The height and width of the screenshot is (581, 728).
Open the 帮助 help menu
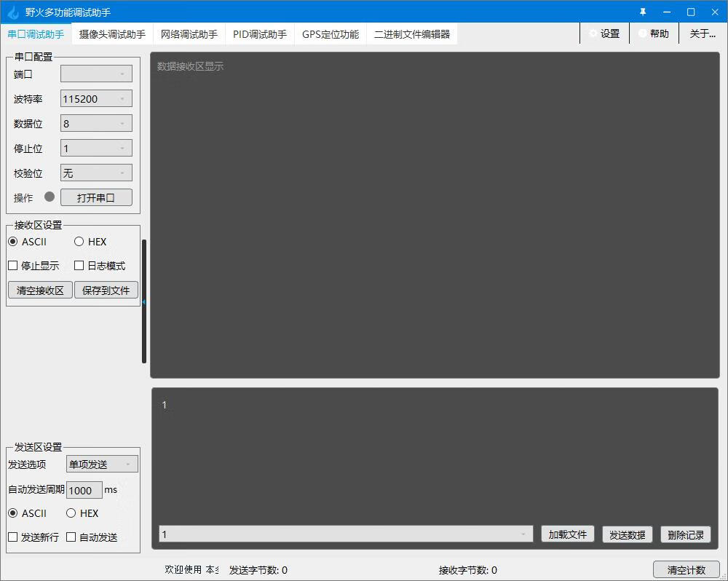pyautogui.click(x=654, y=33)
